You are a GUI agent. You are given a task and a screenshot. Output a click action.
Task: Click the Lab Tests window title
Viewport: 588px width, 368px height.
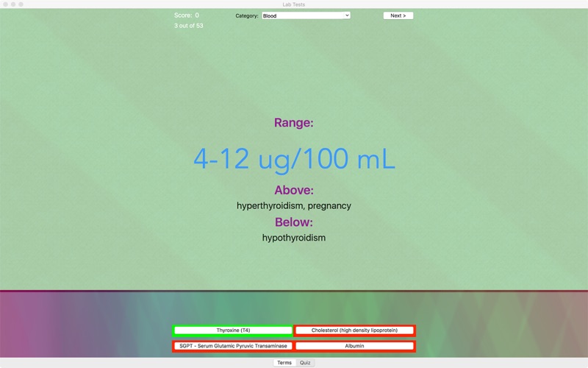pyautogui.click(x=293, y=4)
